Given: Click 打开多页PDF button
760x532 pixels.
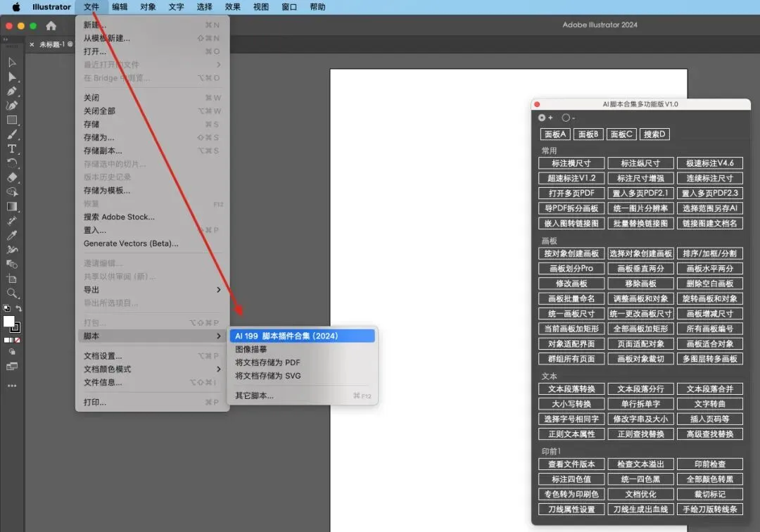Looking at the screenshot, I should click(571, 194).
